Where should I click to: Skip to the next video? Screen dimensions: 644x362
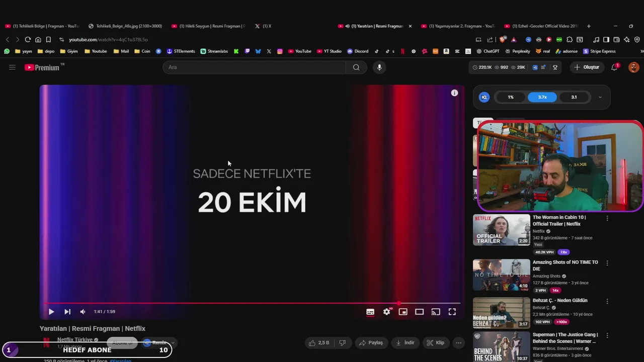point(67,312)
